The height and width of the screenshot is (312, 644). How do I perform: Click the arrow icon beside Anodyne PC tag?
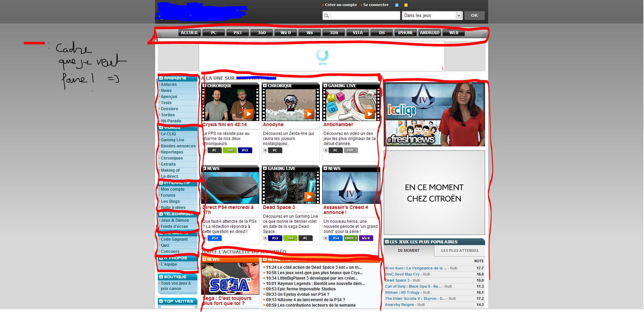(265, 150)
